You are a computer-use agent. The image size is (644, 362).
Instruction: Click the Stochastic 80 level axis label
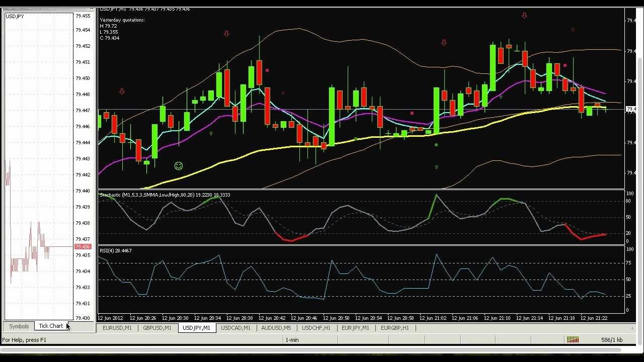(628, 202)
